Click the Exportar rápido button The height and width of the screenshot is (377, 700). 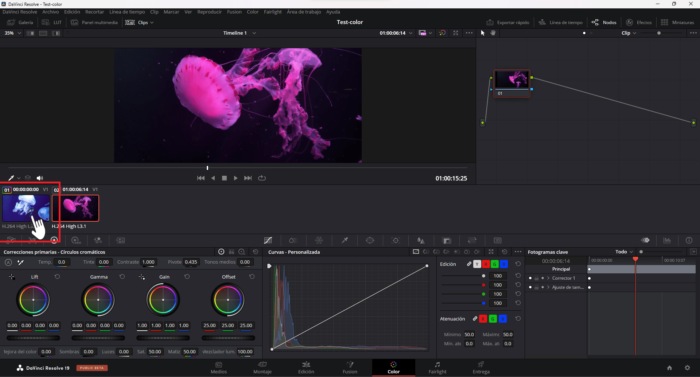(x=508, y=22)
